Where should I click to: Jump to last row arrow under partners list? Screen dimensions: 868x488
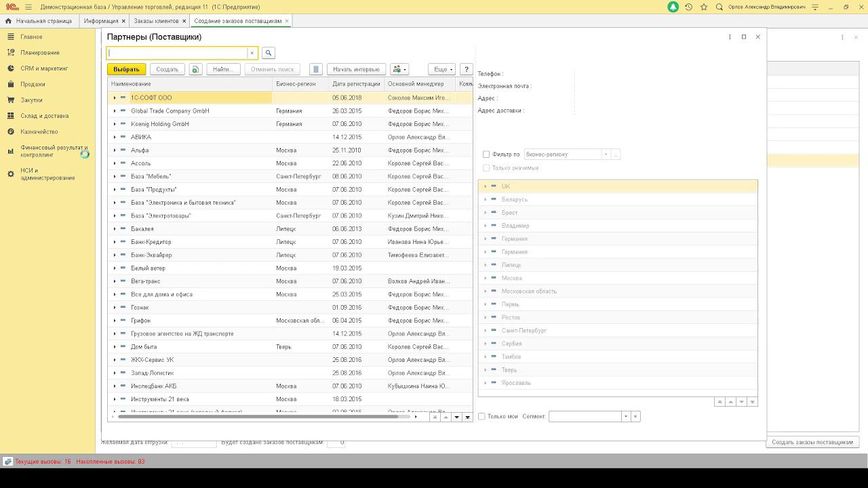467,417
